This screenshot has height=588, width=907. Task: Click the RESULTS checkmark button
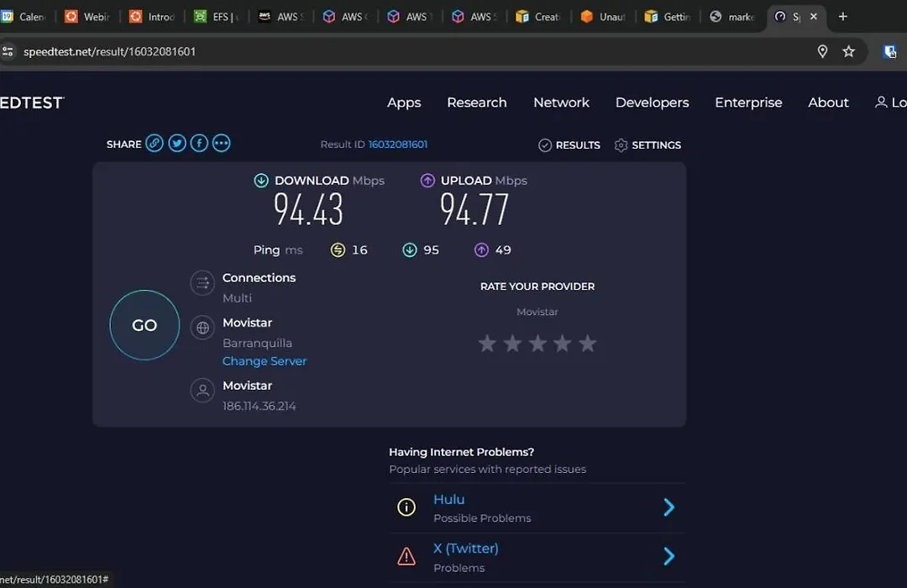coord(569,144)
